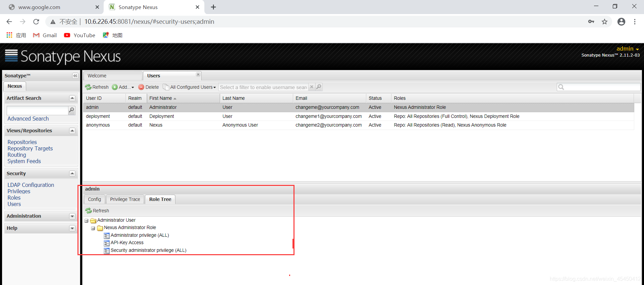Viewport: 644px width, 285px height.
Task: Sort by the First Name column header
Action: click(x=183, y=98)
